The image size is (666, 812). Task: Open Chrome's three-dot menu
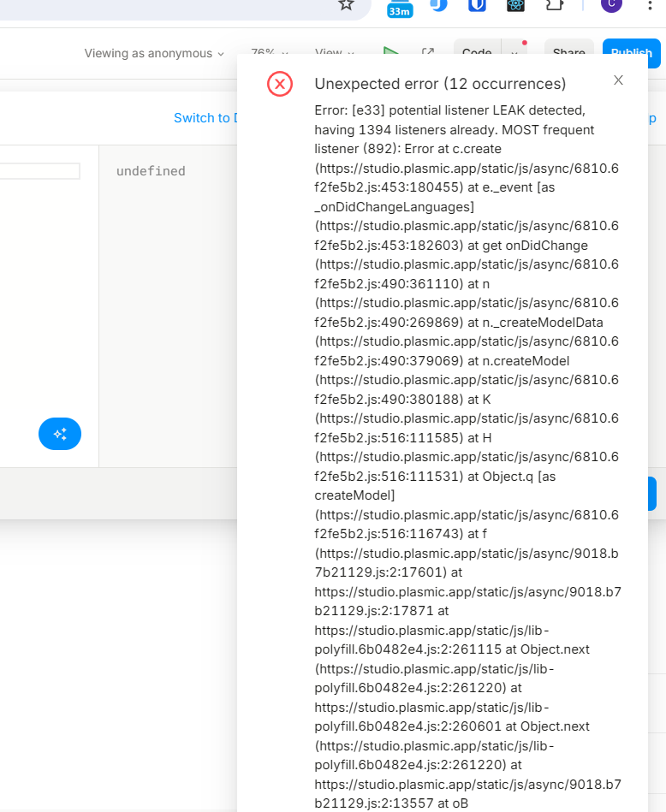pos(650,4)
